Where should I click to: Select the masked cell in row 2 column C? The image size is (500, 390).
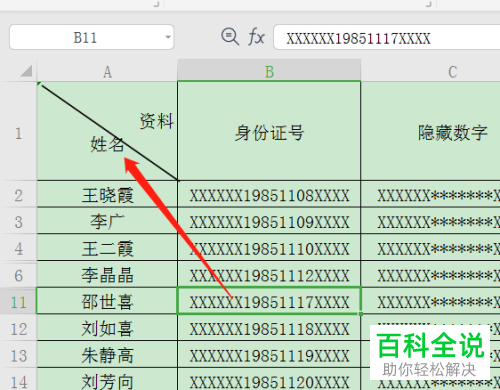click(x=431, y=195)
